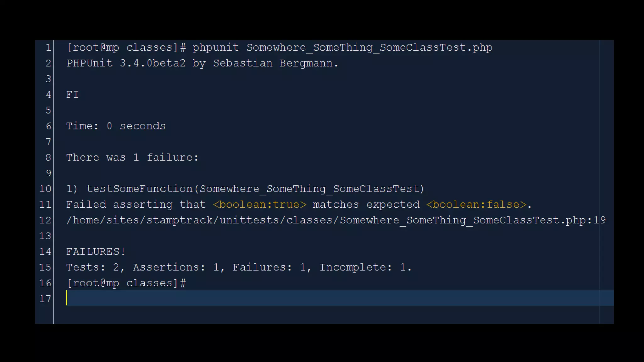Click the There was 1 failure text
The height and width of the screenshot is (362, 644).
click(x=132, y=157)
